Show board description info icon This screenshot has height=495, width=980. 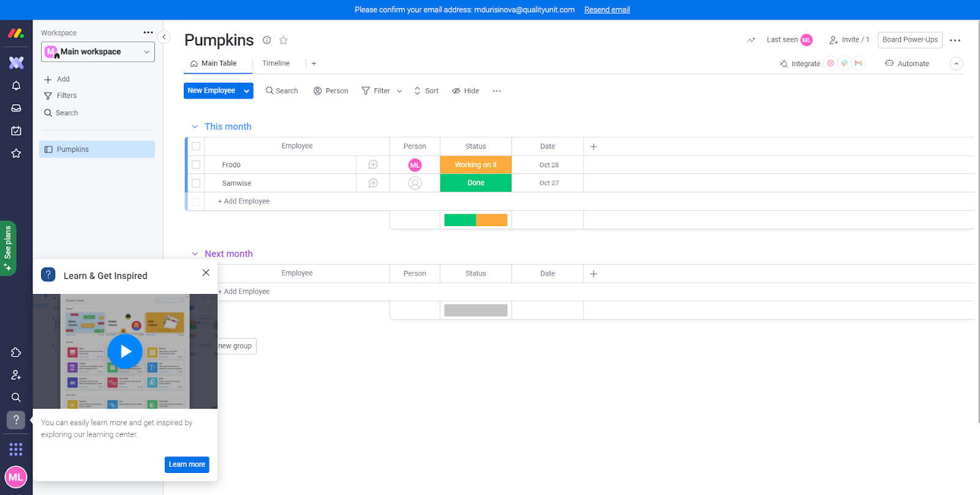[267, 40]
